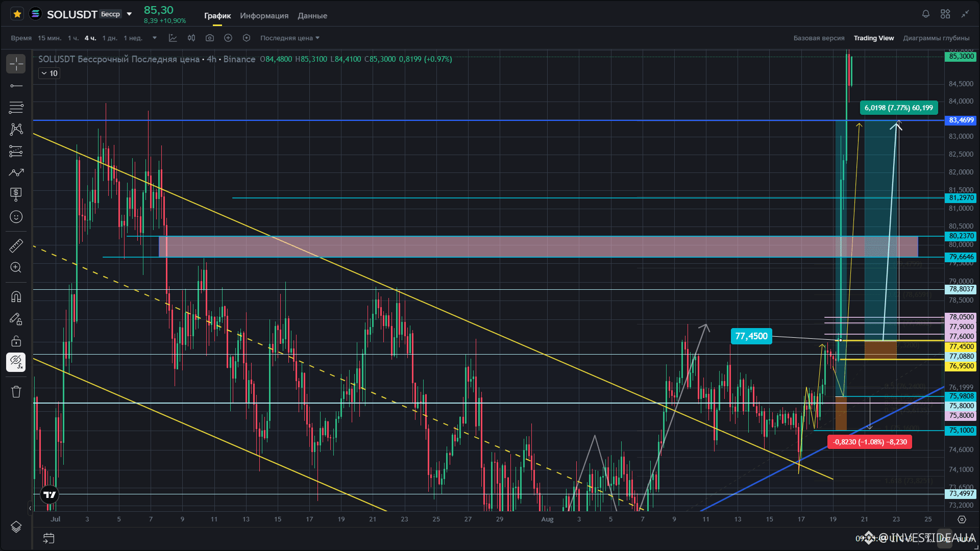The width and height of the screenshot is (980, 551).
Task: Switch to Диаграммы глубины view
Action: click(936, 38)
